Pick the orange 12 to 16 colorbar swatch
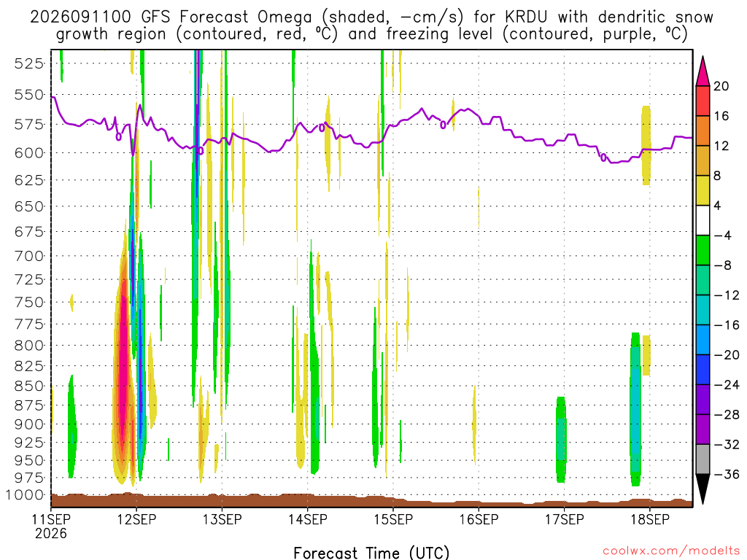Image resolution: width=747 pixels, height=560 pixels. 703,131
